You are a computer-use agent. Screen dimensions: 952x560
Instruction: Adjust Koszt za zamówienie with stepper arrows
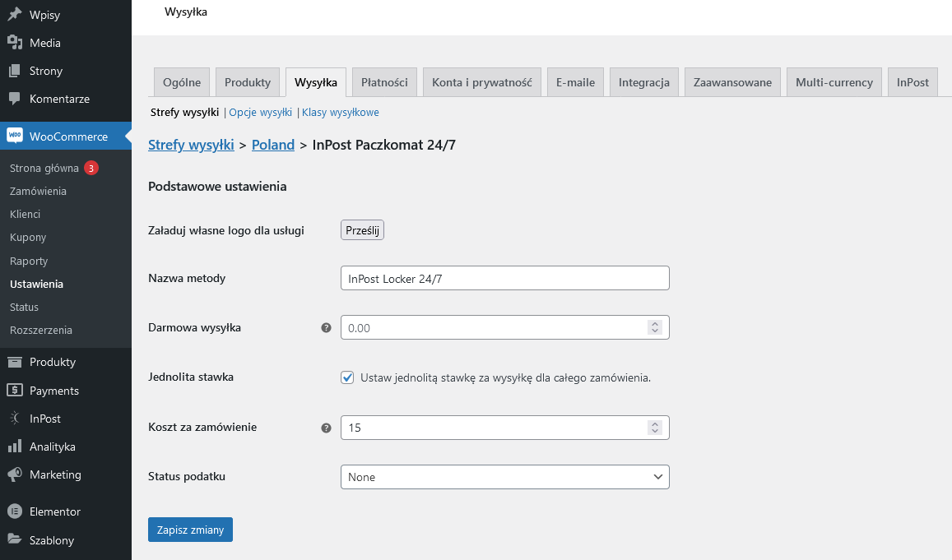pos(654,428)
